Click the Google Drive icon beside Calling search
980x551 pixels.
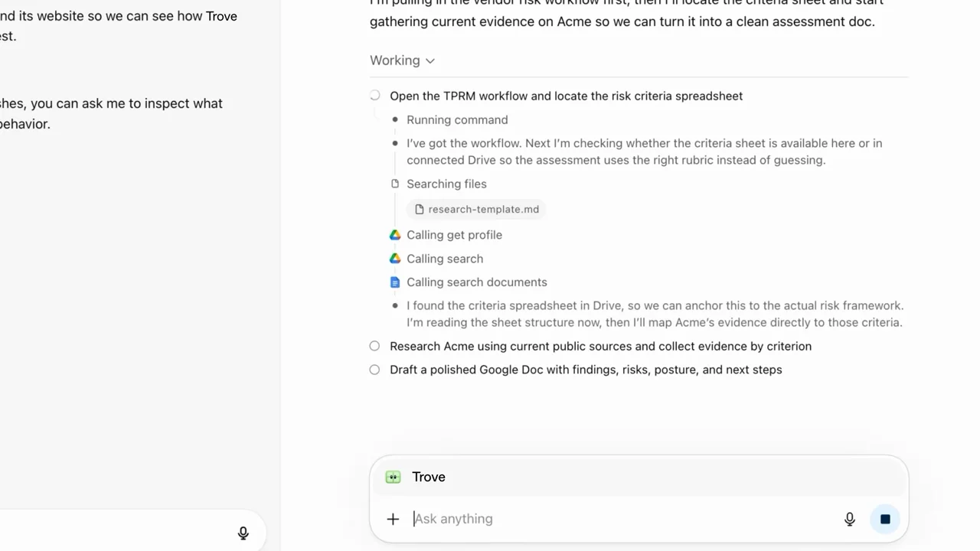tap(395, 259)
